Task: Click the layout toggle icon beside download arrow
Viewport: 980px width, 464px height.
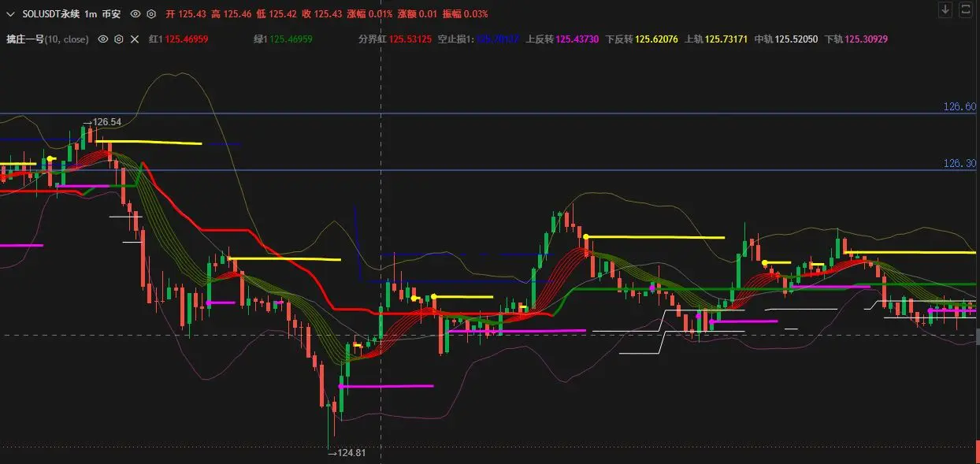Action: point(966,9)
